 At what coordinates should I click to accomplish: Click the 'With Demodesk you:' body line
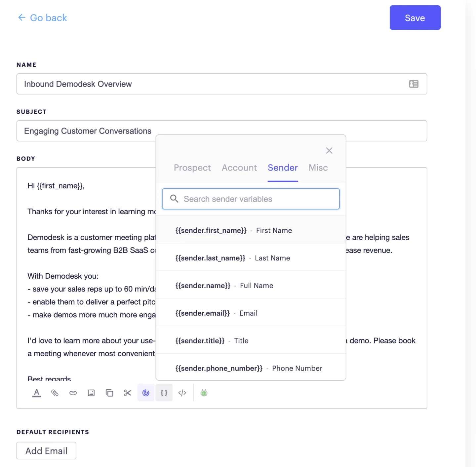coord(63,276)
